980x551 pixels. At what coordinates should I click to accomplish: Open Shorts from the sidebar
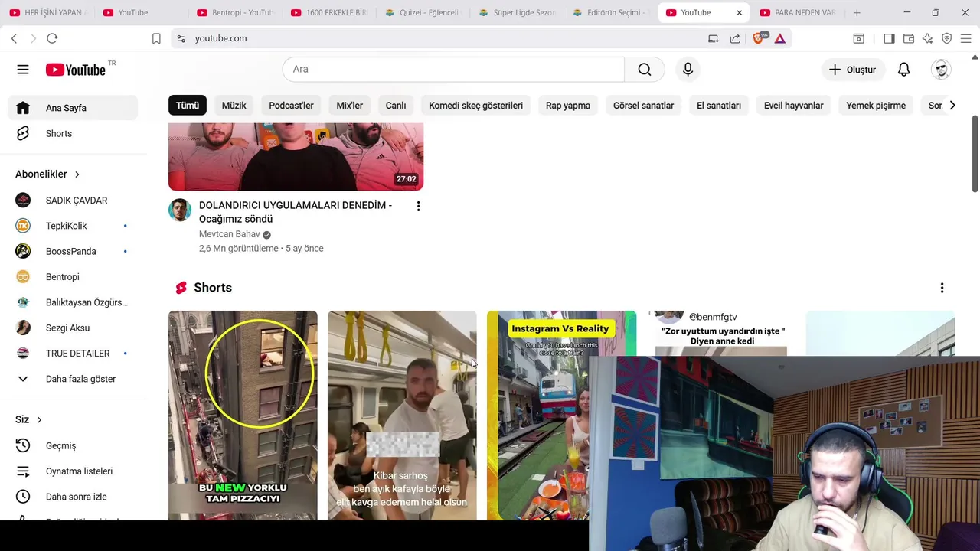point(73,134)
